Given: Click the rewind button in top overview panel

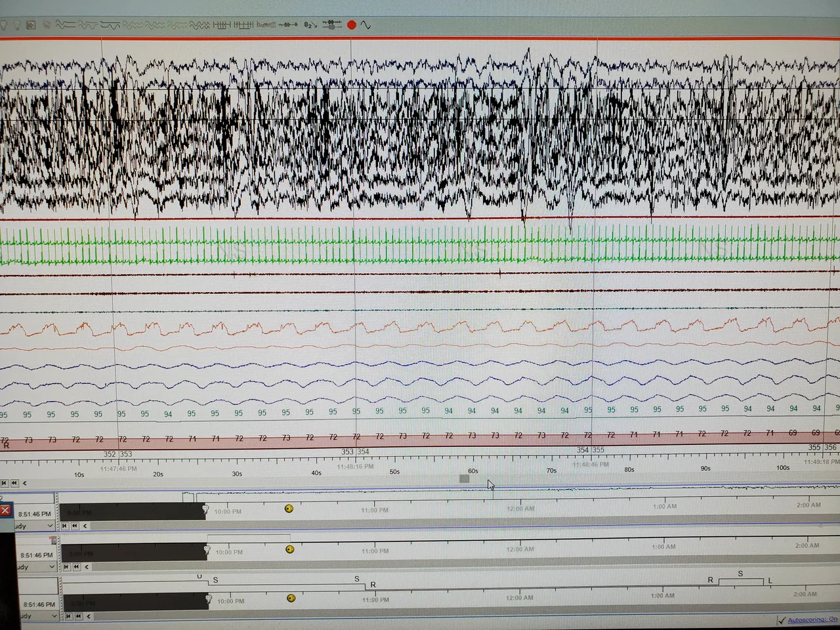Looking at the screenshot, I should (75, 526).
